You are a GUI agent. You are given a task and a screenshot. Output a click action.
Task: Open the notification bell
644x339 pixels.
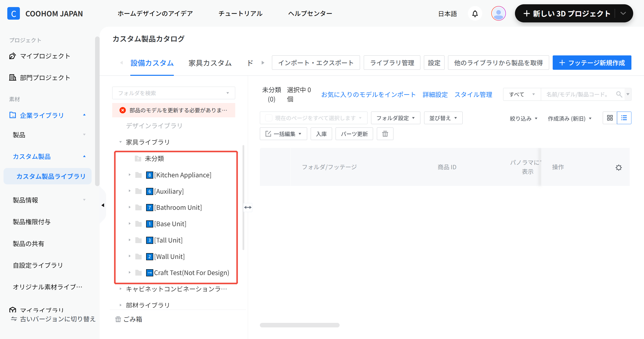[475, 14]
